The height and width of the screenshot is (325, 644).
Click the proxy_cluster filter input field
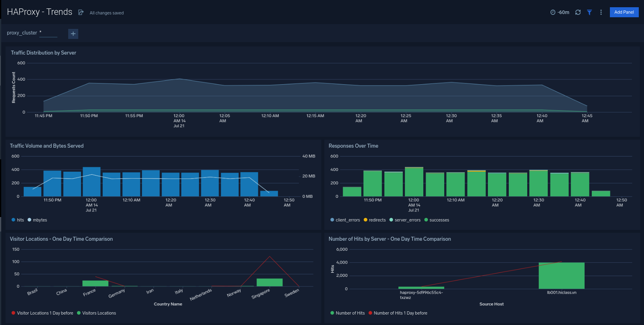click(x=48, y=33)
